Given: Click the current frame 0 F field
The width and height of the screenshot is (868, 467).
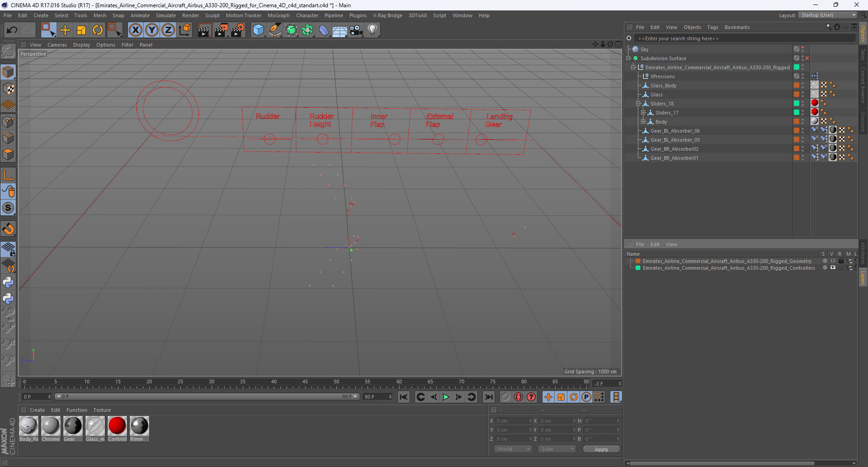Looking at the screenshot, I should click(x=37, y=397).
